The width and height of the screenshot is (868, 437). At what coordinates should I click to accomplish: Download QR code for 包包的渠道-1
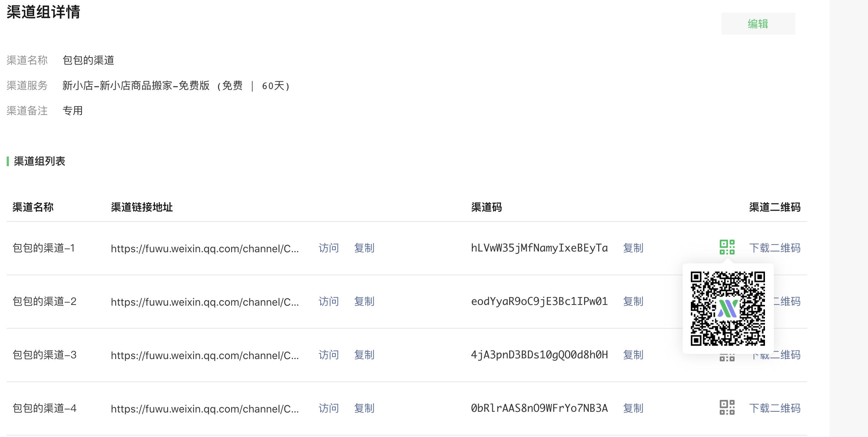pos(775,248)
